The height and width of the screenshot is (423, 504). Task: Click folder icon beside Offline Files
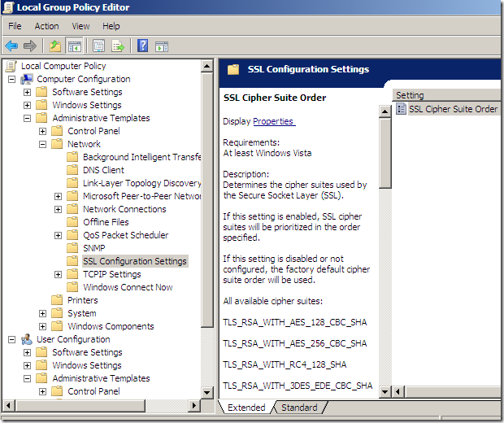coord(72,222)
